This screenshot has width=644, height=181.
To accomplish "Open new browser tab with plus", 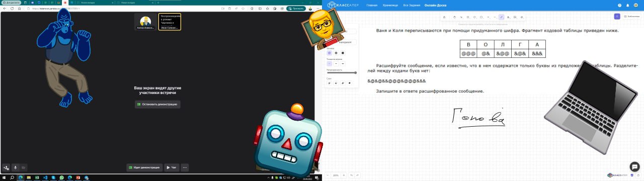I will pyautogui.click(x=158, y=3).
